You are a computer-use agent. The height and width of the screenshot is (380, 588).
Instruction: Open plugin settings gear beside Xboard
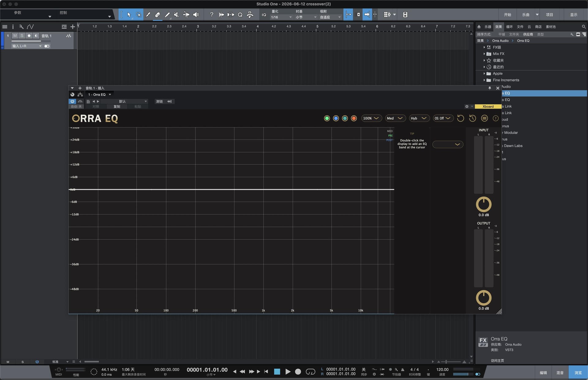point(467,107)
